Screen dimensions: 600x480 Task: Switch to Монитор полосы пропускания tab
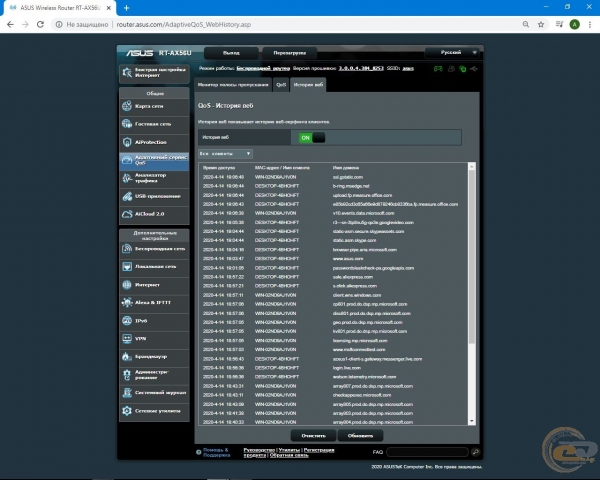pyautogui.click(x=233, y=85)
